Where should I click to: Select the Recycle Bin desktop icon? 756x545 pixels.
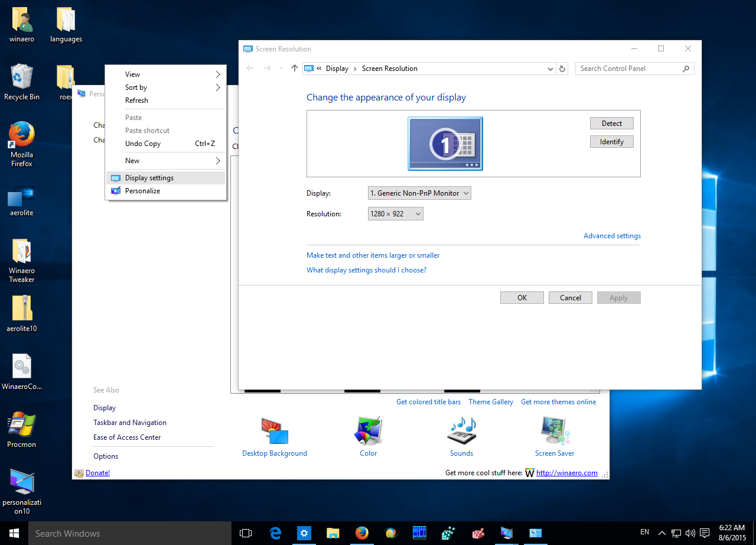click(22, 82)
